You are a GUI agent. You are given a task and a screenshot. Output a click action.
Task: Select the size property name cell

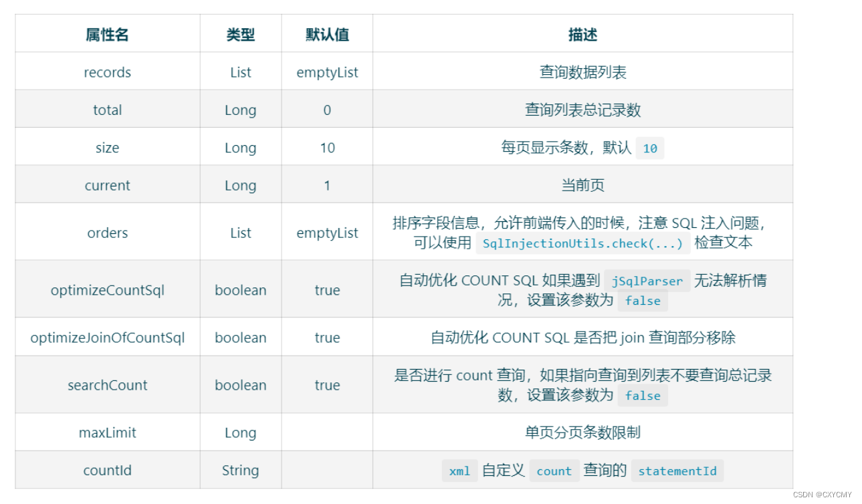pyautogui.click(x=107, y=148)
